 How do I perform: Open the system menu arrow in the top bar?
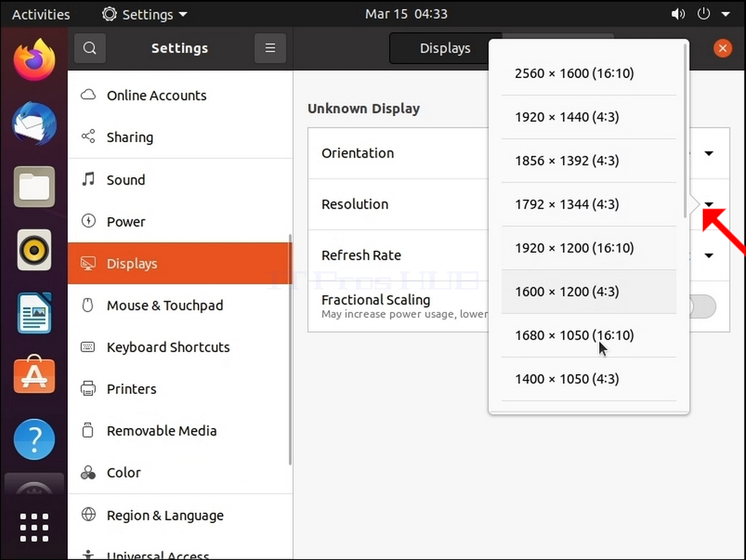pos(726,15)
